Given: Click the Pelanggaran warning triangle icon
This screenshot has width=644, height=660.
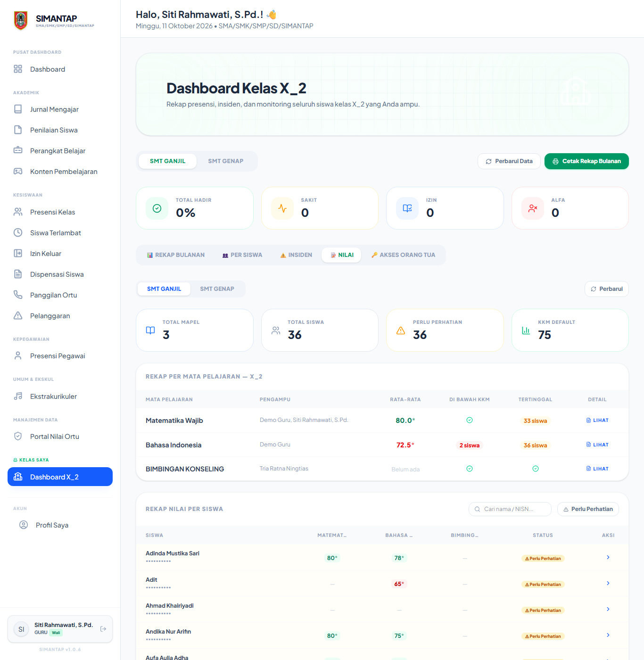Looking at the screenshot, I should coord(18,316).
